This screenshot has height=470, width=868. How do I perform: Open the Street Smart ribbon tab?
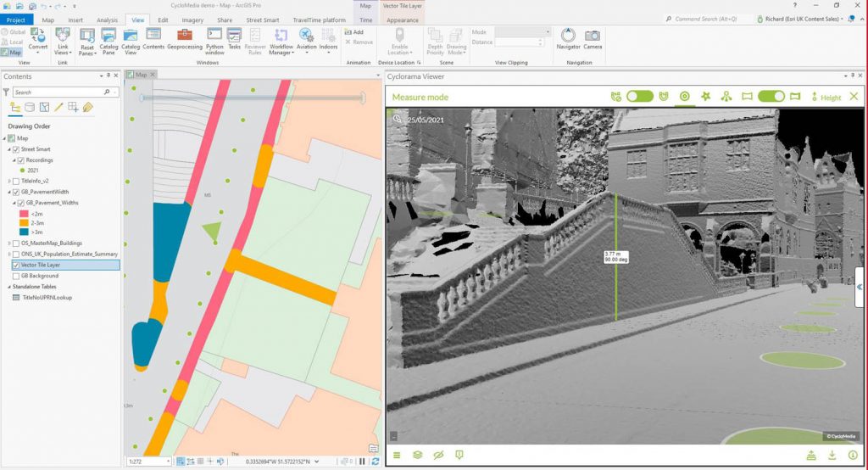click(x=262, y=20)
